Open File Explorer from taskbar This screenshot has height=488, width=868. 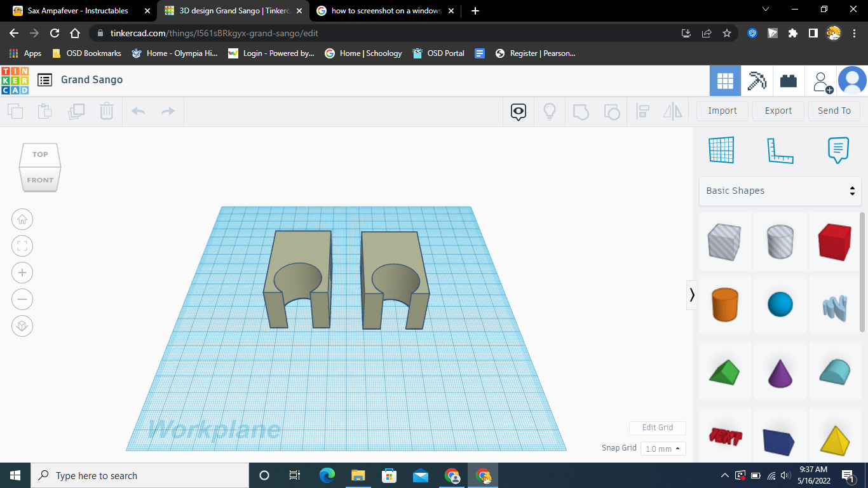[358, 475]
